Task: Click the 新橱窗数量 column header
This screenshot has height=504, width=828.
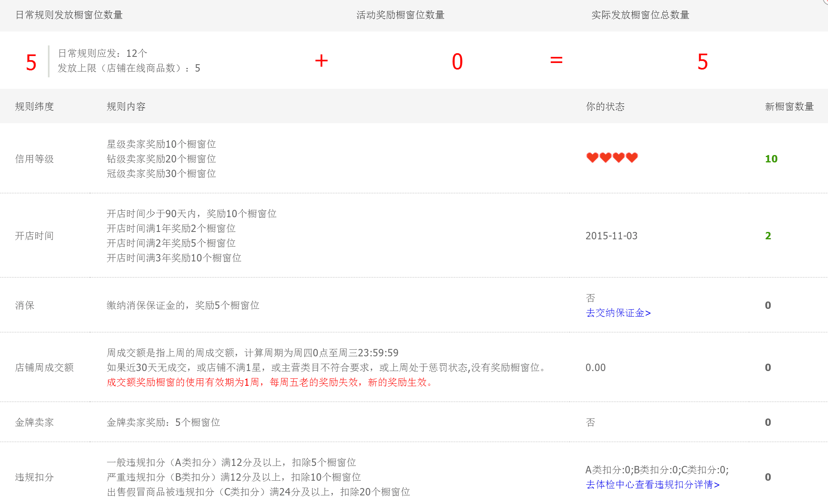Action: pos(789,107)
